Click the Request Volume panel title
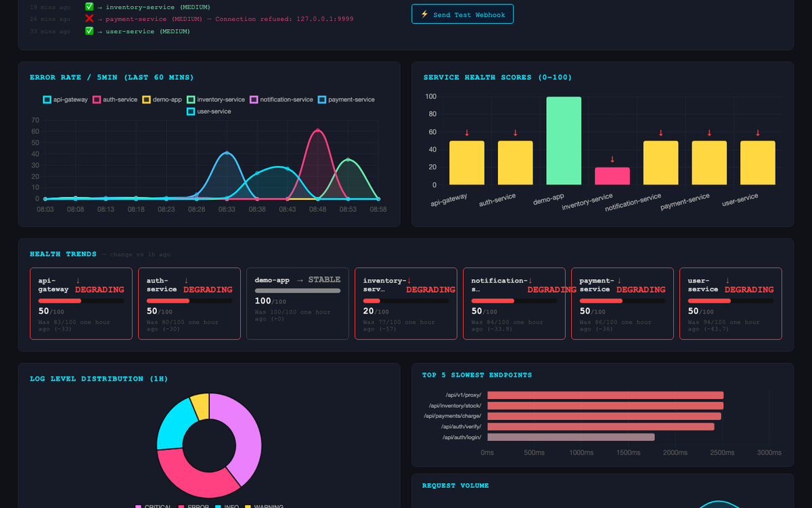The width and height of the screenshot is (812, 508). (455, 486)
